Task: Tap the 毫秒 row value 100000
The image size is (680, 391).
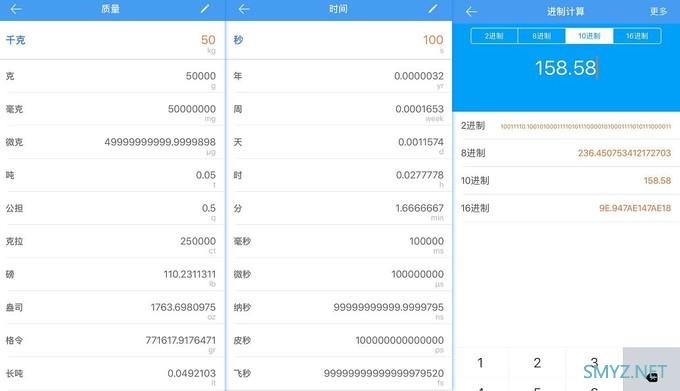Action: coord(426,241)
